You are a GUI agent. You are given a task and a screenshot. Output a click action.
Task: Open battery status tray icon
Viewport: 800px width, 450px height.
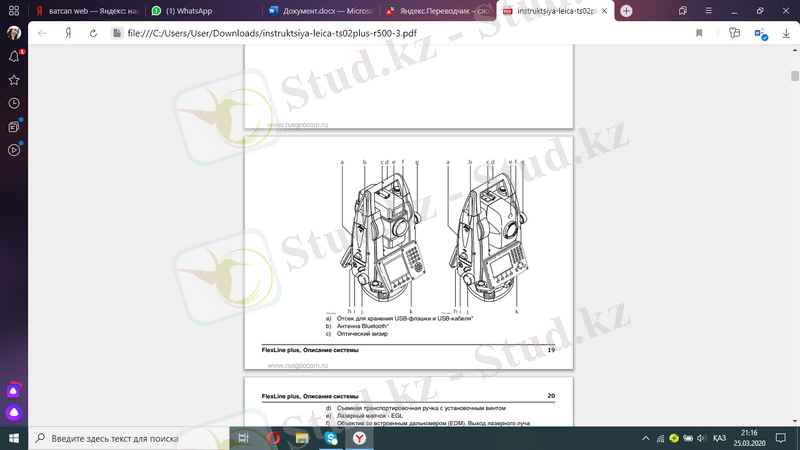point(688,438)
